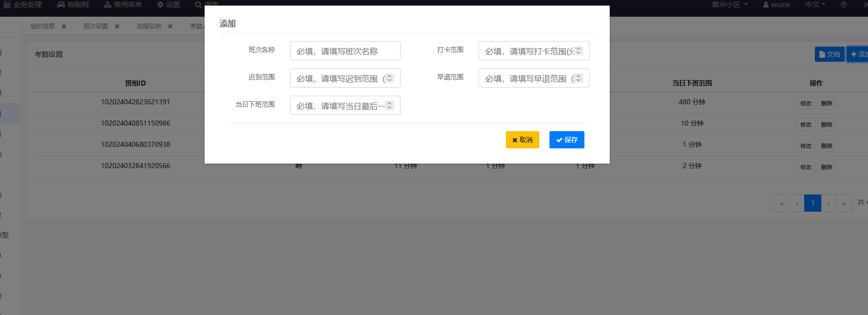This screenshot has height=315, width=868.
Task: Close the 流程实例 tab
Action: (170, 26)
